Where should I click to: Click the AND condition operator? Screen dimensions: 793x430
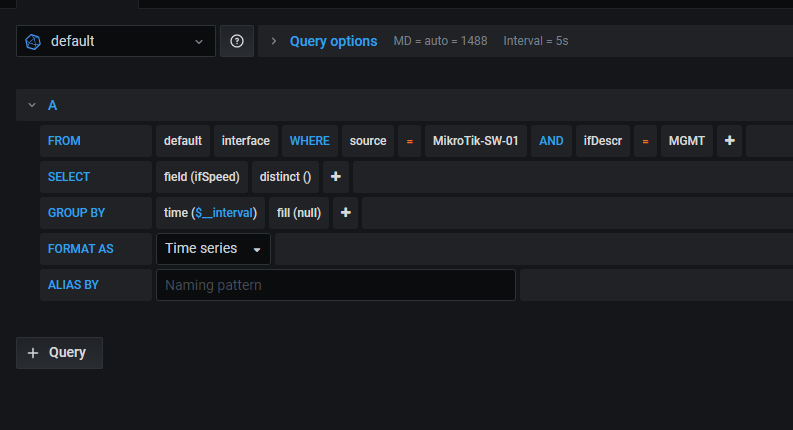coord(551,141)
